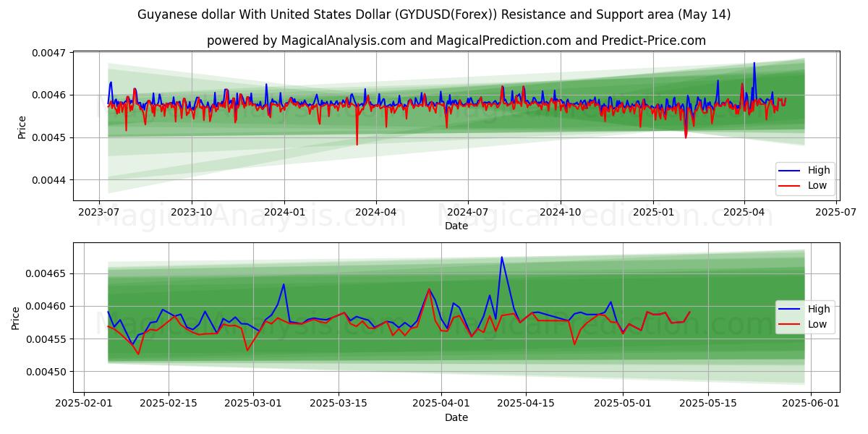The image size is (868, 434).
Task: Click the 2025-02-01 x-axis tick label
Action: [84, 404]
